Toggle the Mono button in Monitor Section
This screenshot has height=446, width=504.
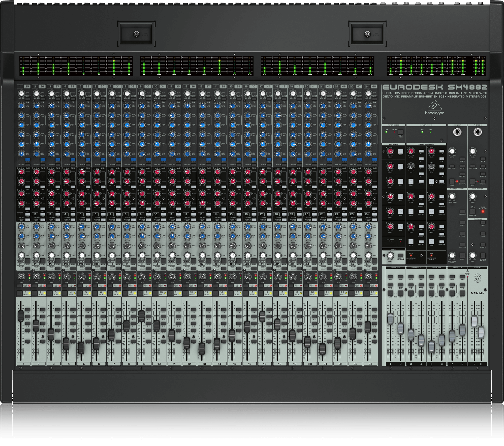point(462,255)
